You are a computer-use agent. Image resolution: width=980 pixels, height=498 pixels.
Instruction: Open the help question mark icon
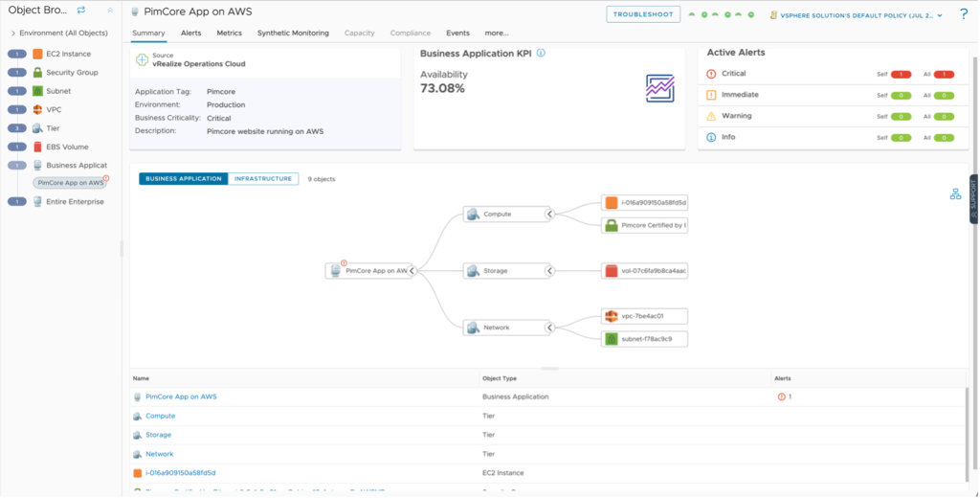coord(963,13)
